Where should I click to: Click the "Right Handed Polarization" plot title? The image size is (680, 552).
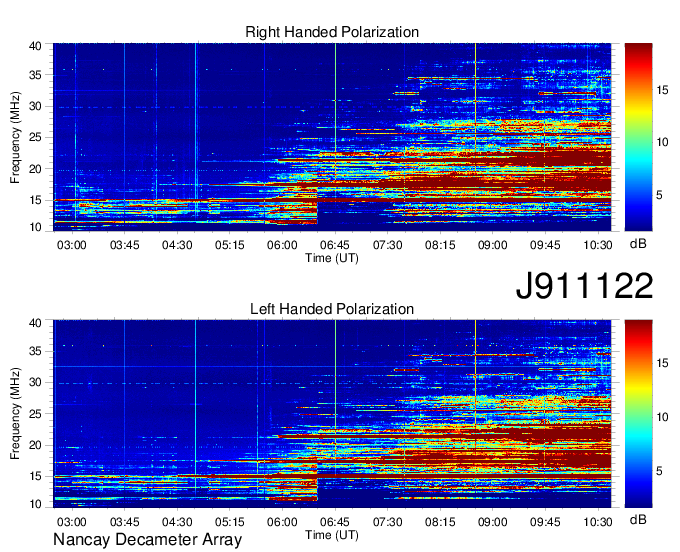[x=332, y=32]
